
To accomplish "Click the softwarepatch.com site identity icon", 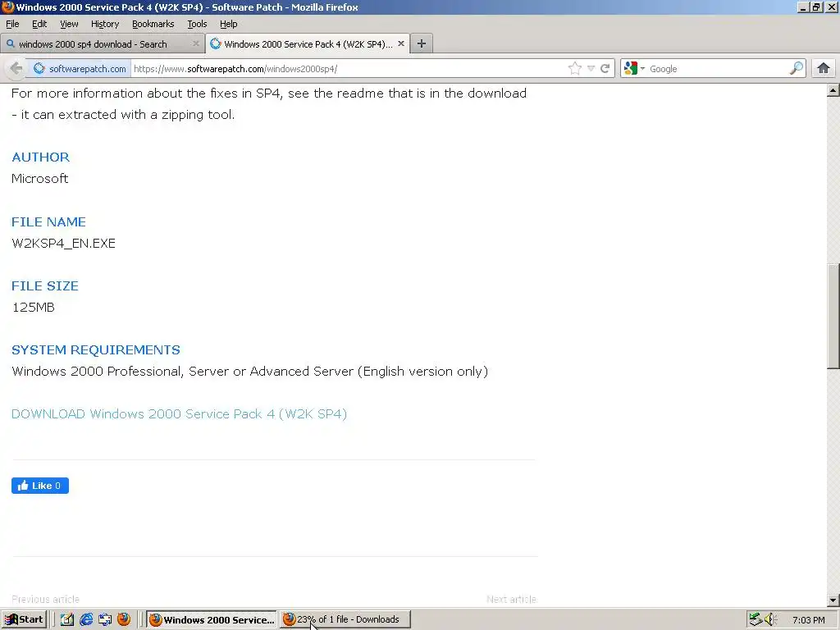I will coord(39,69).
